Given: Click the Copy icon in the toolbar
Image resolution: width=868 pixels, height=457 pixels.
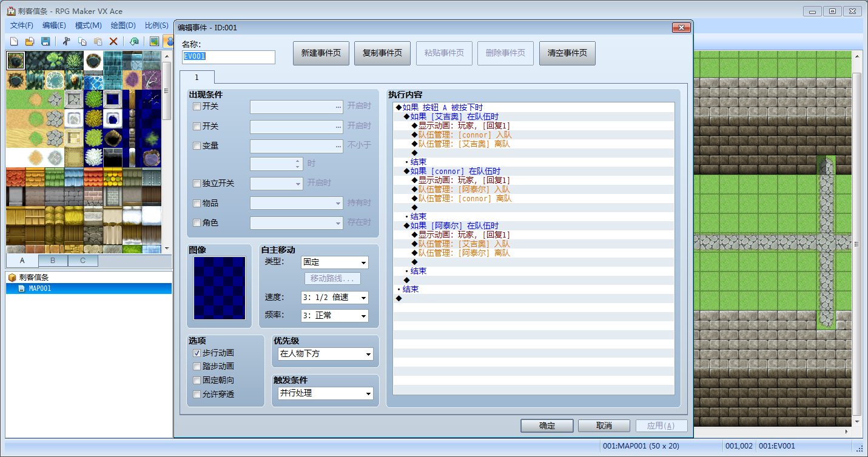Looking at the screenshot, I should [x=82, y=41].
